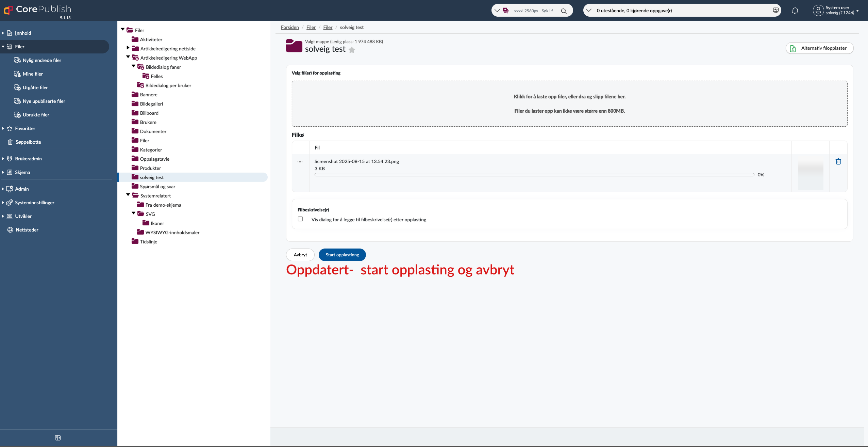
Task: Open the Skjema menu item
Action: tap(22, 172)
